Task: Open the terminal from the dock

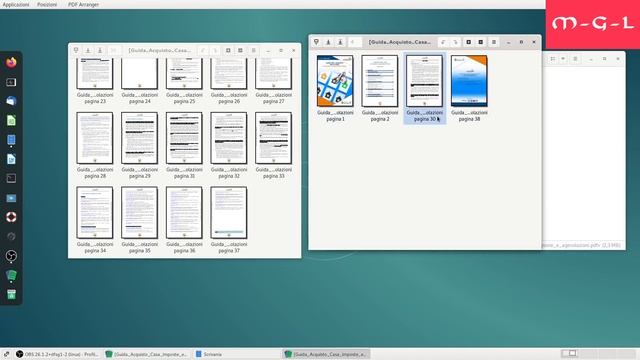Action: [11, 178]
